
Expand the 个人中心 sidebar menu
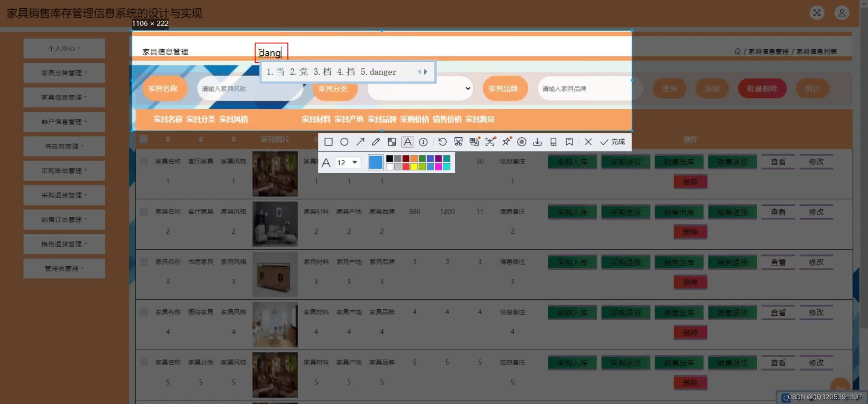click(64, 48)
